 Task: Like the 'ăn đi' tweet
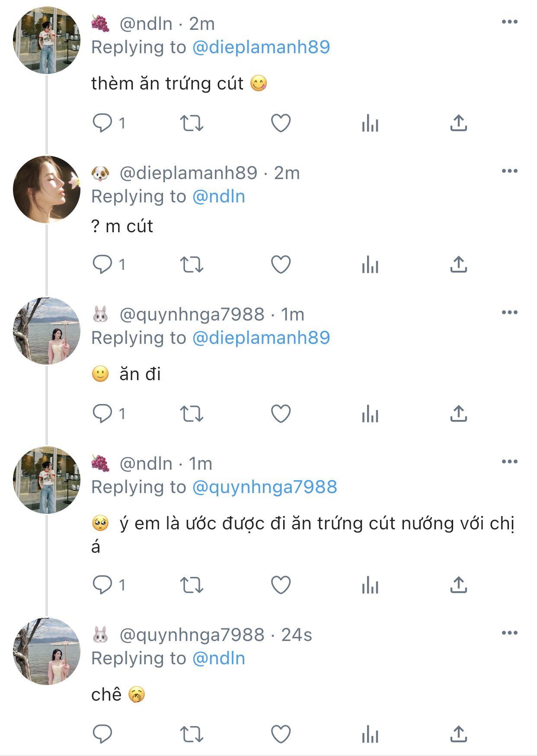(x=281, y=414)
